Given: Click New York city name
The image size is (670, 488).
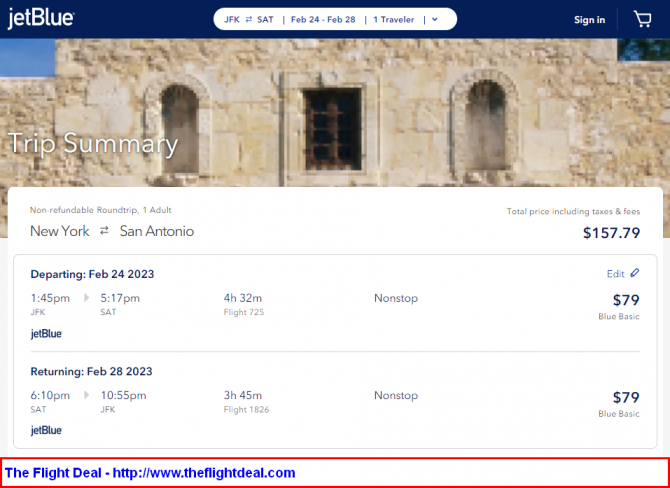Looking at the screenshot, I should click(x=60, y=231).
